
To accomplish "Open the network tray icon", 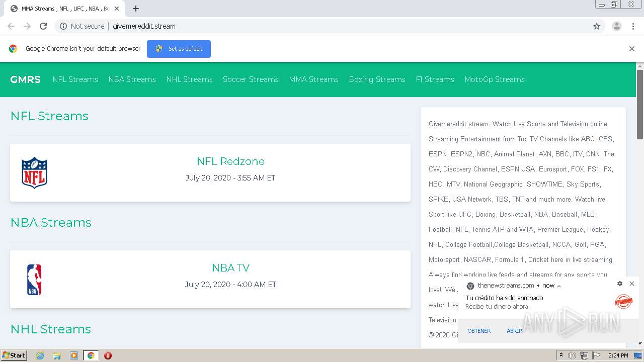I will 584,355.
